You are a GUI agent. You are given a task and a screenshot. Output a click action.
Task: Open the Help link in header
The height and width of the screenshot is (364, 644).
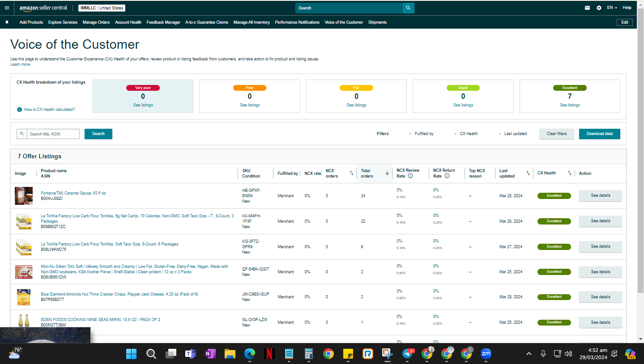tap(627, 8)
